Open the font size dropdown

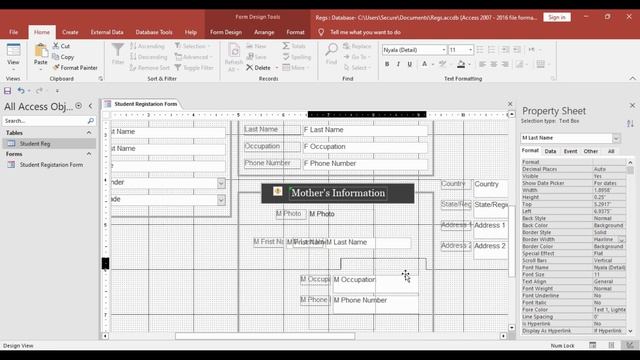pyautogui.click(x=470, y=50)
